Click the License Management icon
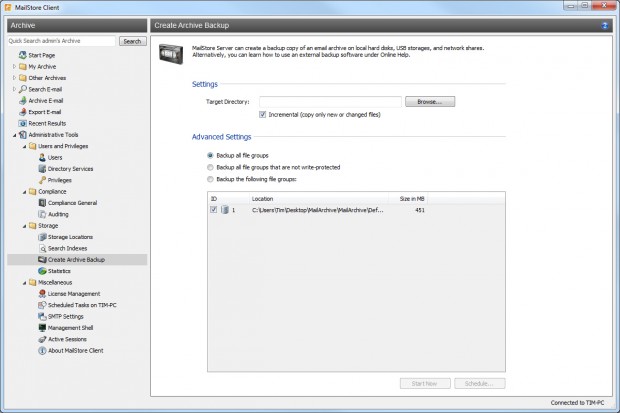The image size is (620, 413). (x=42, y=294)
